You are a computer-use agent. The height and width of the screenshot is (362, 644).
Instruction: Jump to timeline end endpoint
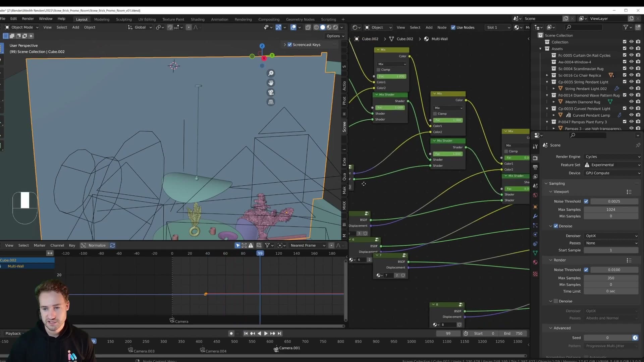[279, 334]
